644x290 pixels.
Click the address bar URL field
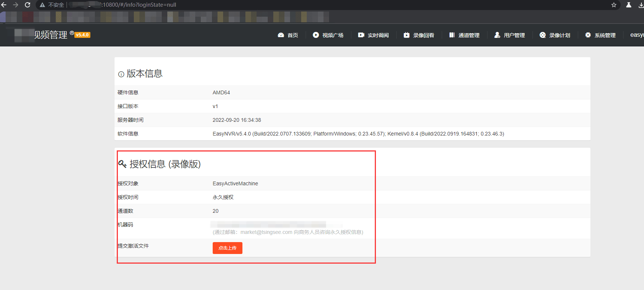327,5
